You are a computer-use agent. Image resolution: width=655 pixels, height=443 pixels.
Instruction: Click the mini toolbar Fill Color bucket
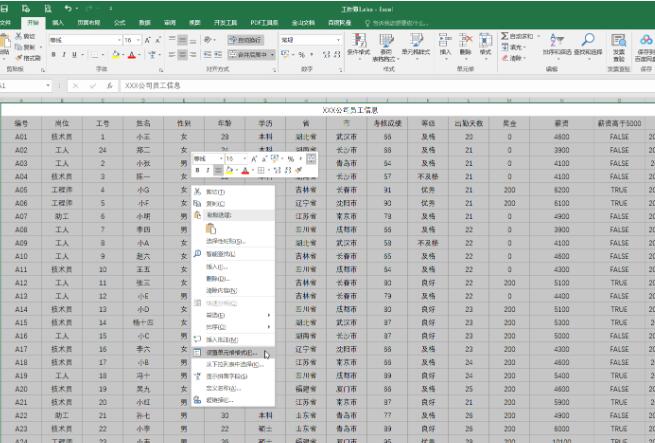pyautogui.click(x=229, y=170)
